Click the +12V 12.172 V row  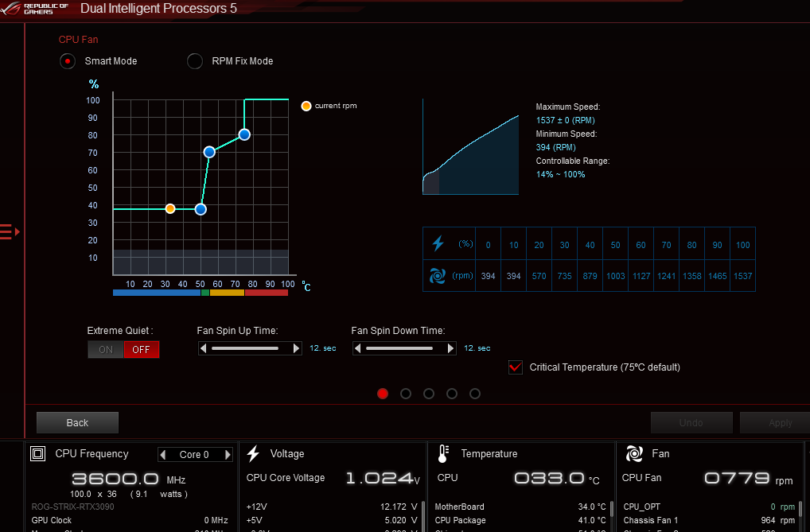(x=332, y=507)
